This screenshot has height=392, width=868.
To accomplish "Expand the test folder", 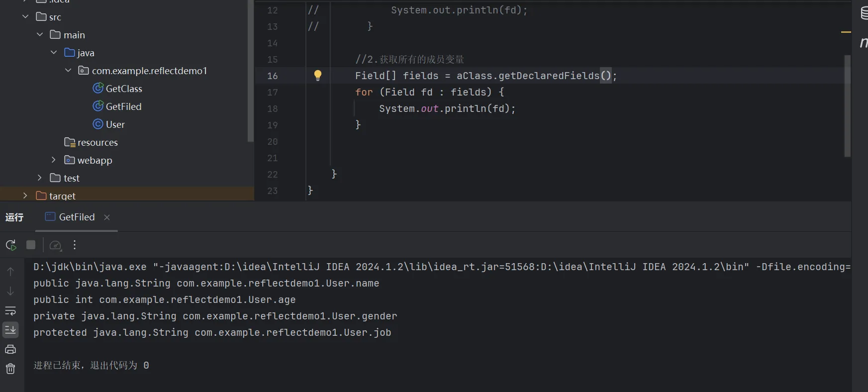I will tap(40, 178).
